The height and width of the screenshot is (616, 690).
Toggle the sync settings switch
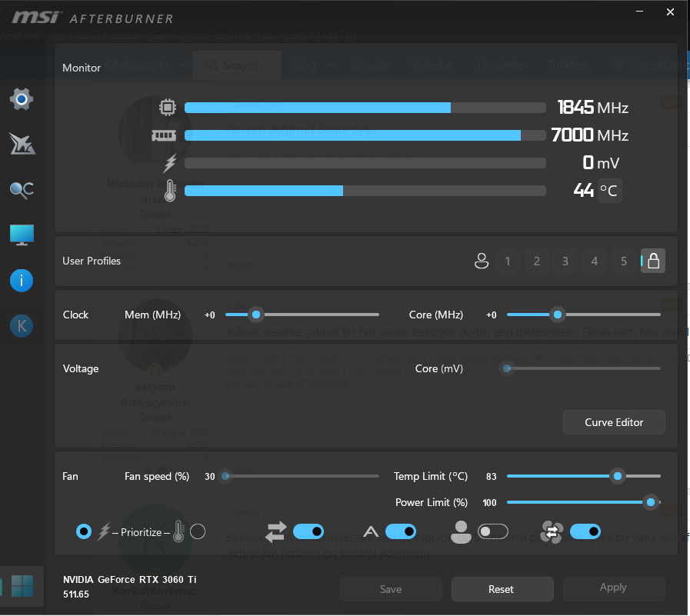point(308,531)
